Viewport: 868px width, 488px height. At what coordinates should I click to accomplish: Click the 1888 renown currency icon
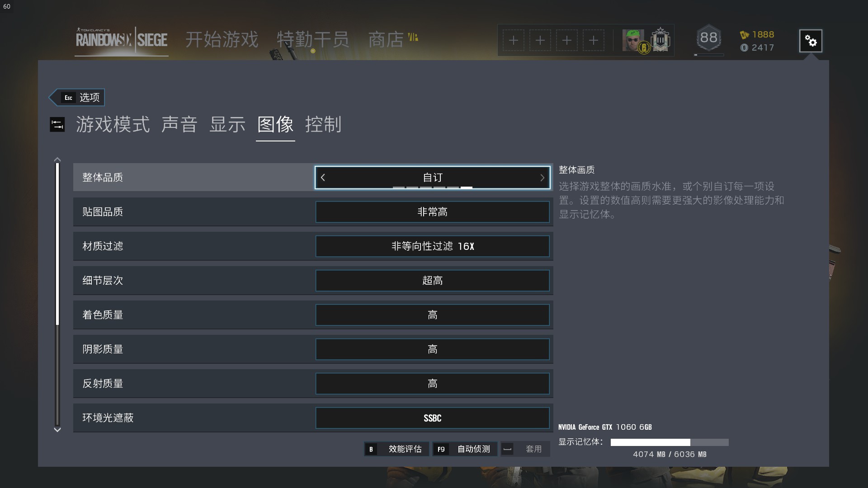coord(744,35)
